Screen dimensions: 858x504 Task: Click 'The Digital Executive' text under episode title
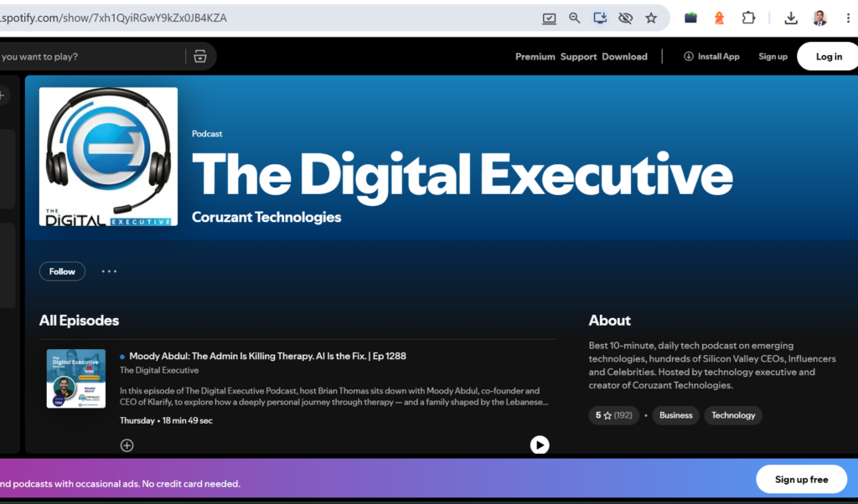159,371
